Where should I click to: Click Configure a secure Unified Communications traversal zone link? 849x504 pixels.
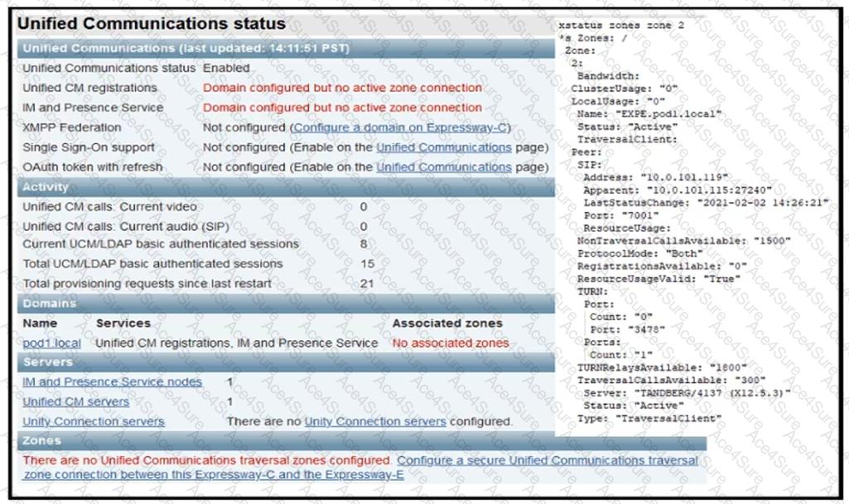click(360, 468)
